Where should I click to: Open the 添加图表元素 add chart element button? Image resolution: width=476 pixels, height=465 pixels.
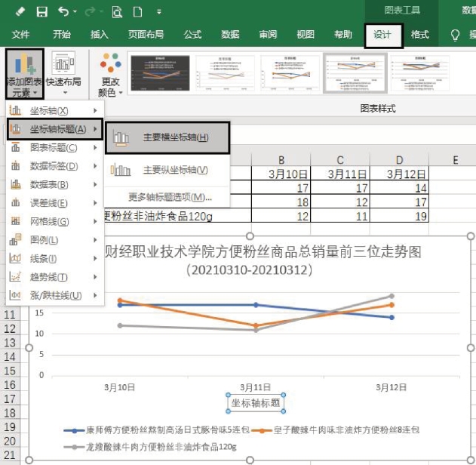pyautogui.click(x=24, y=73)
